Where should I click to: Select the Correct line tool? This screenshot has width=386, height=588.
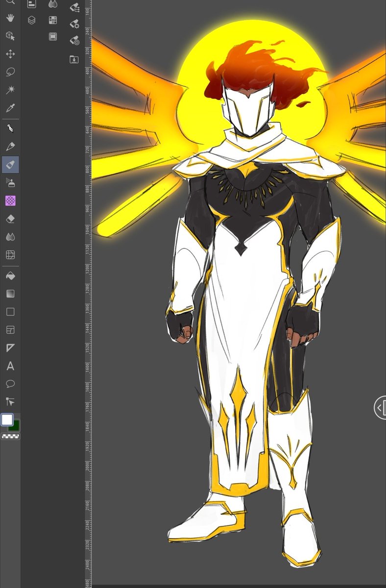coord(10,402)
